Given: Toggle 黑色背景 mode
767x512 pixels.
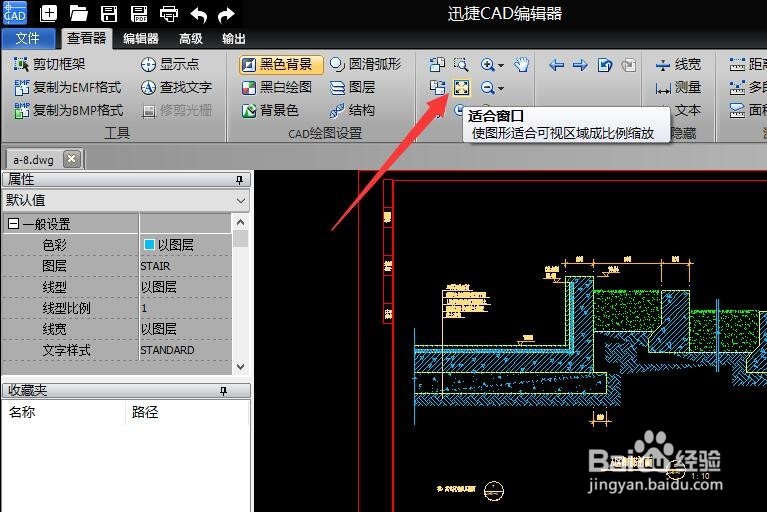Looking at the screenshot, I should point(281,65).
